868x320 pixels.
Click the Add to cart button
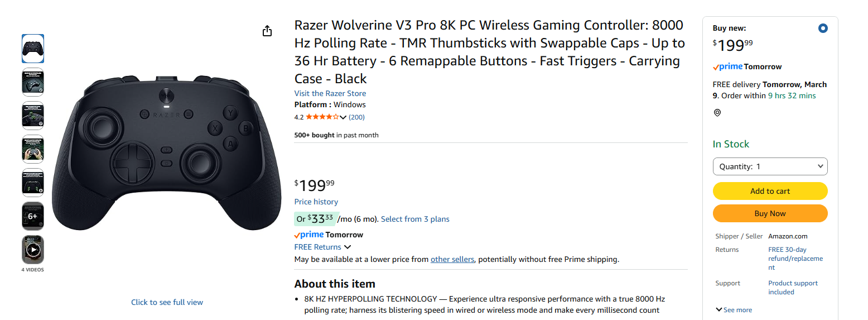(x=770, y=191)
